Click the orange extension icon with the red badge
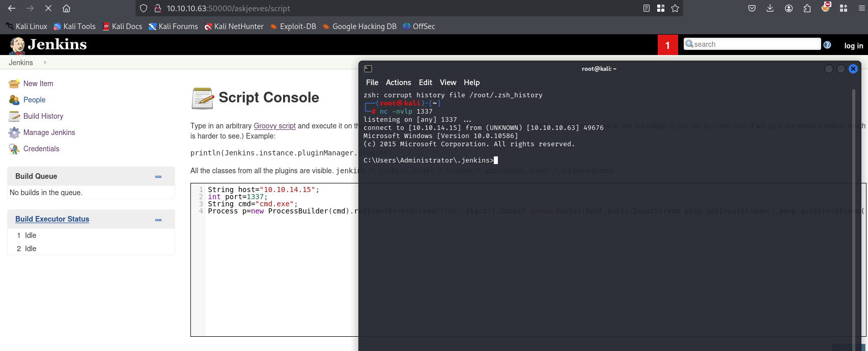The width and height of the screenshot is (868, 351). pyautogui.click(x=826, y=7)
